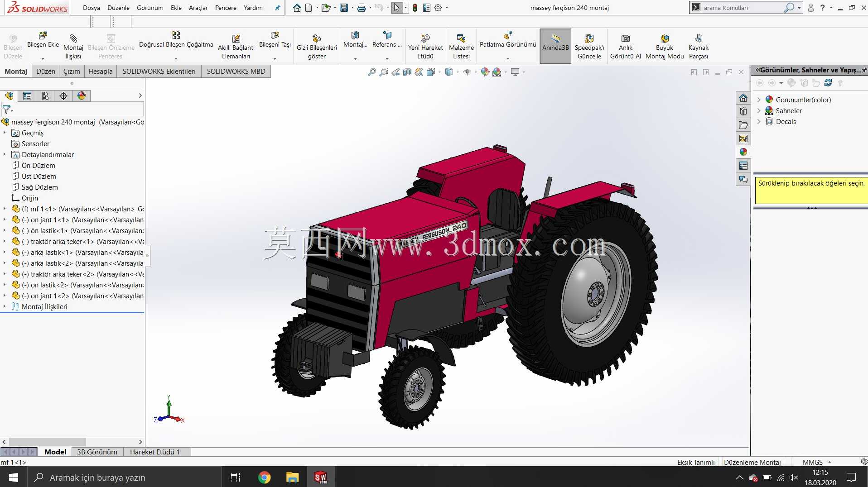868x487 pixels.
Task: Open the DimXpertManager tab icon
Action: (63, 96)
